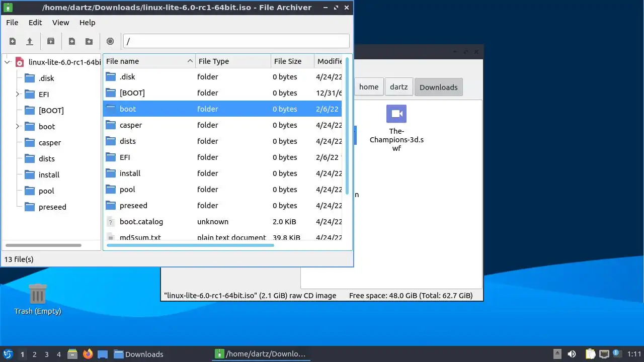Click the casper folder icon in the tree
This screenshot has width=644, height=362.
click(30, 142)
